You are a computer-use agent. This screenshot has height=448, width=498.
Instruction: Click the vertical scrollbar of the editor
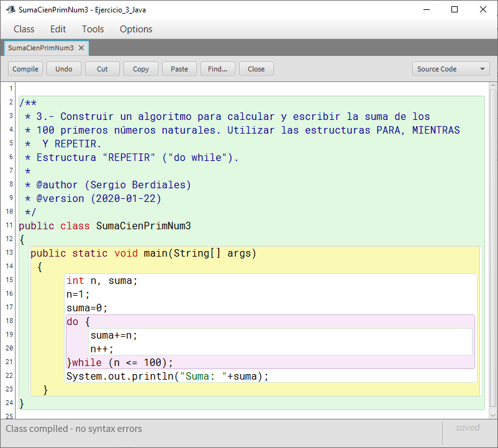[493, 249]
